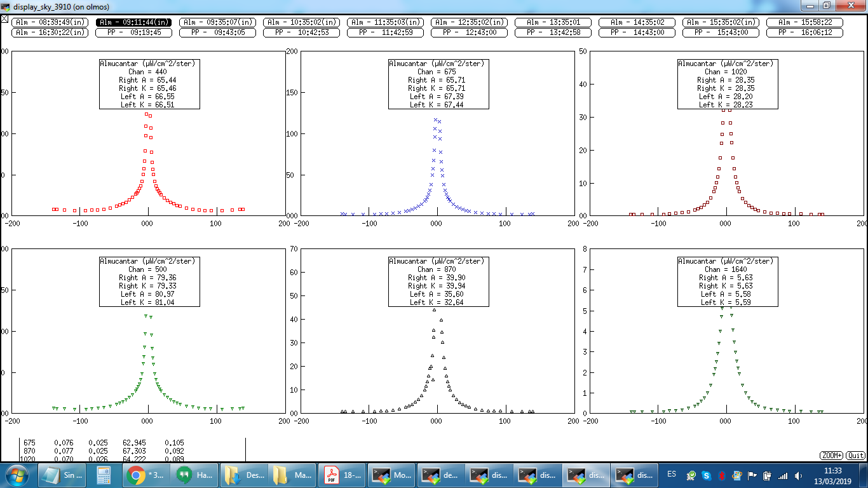Open the Windows Start menu
Image resolution: width=868 pixels, height=488 pixels.
tap(16, 475)
